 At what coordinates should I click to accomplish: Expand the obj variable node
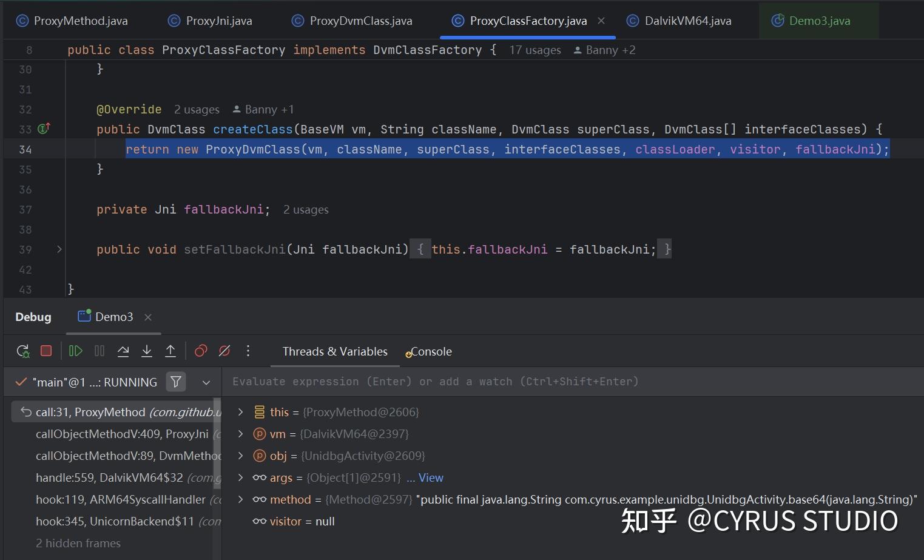coord(240,456)
